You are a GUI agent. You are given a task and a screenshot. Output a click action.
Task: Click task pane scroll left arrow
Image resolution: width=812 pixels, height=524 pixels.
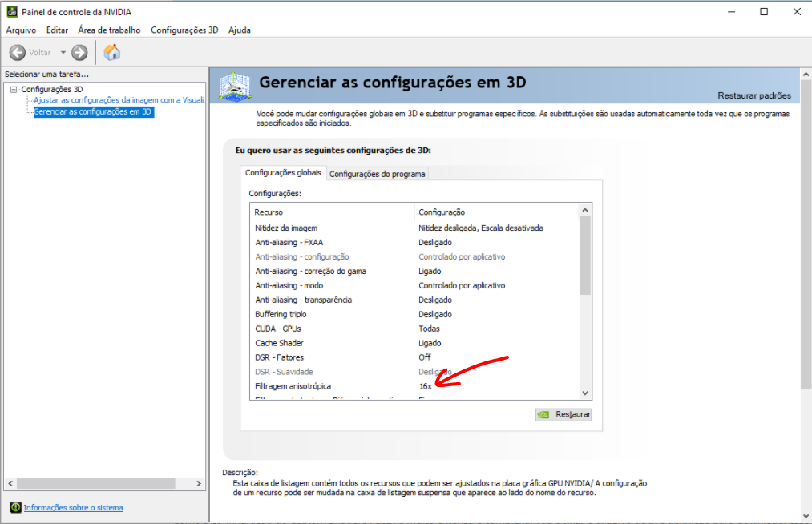(x=10, y=483)
